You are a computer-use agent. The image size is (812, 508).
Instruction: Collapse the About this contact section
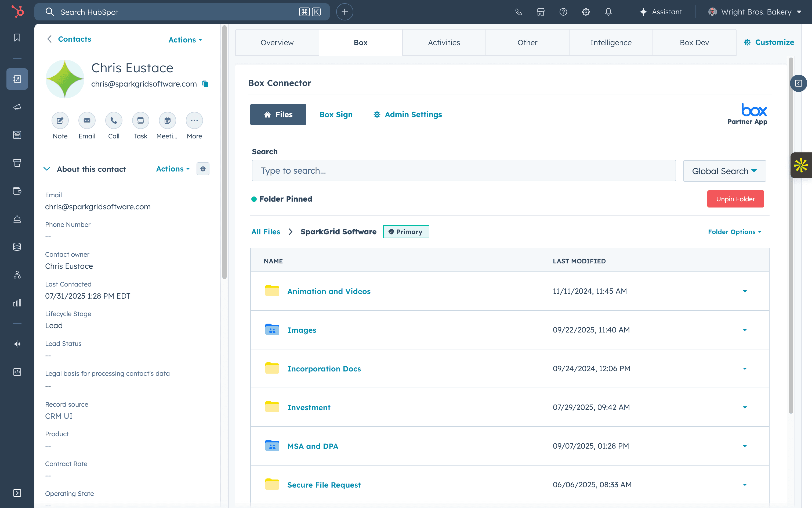47,169
